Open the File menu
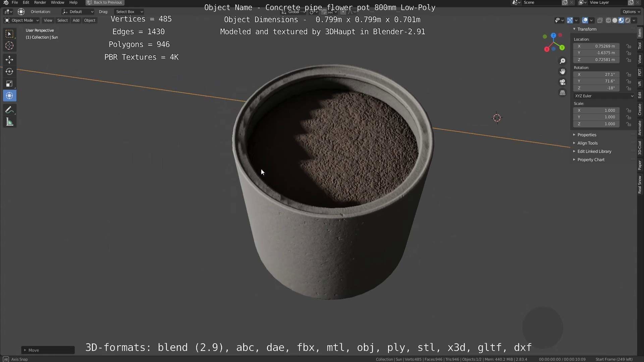The height and width of the screenshot is (362, 644). (x=15, y=2)
